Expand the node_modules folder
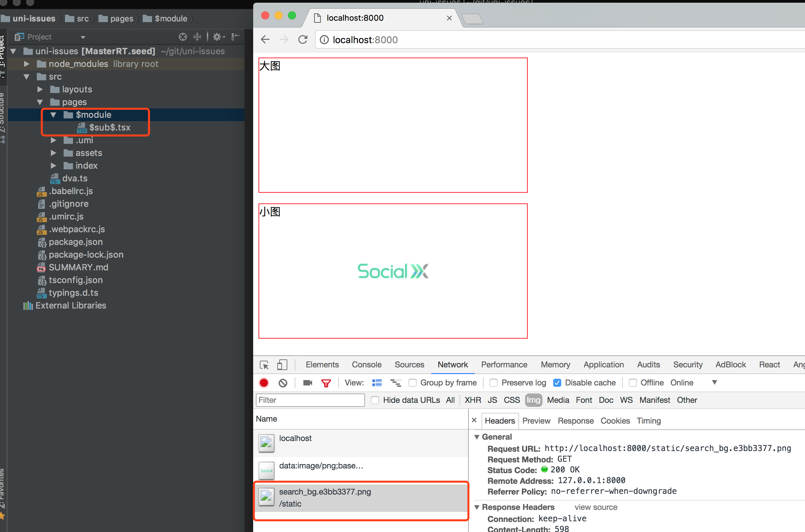This screenshot has width=805, height=532. [x=26, y=64]
